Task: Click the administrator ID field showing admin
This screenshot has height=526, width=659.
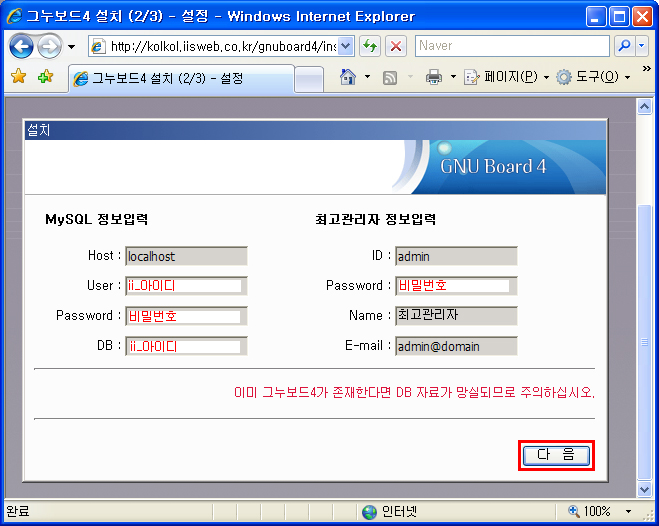Action: point(456,256)
